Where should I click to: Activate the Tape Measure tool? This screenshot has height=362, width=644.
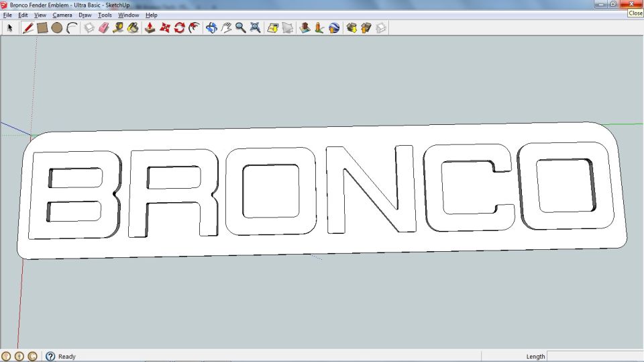(118, 28)
